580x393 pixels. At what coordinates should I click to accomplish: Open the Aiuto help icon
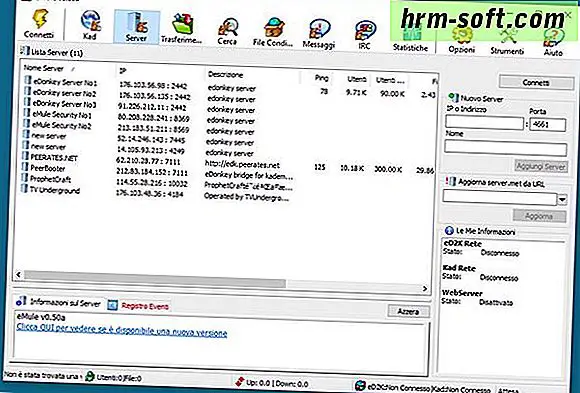click(554, 38)
